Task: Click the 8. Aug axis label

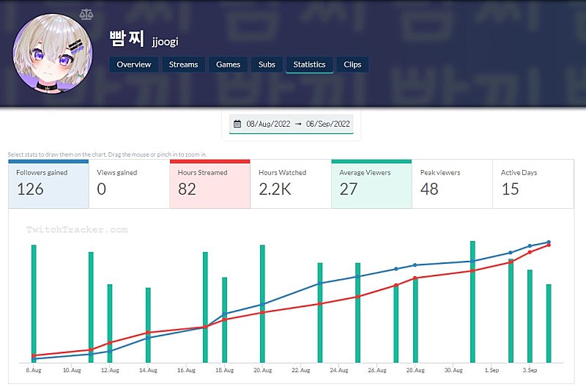Action: [34, 370]
